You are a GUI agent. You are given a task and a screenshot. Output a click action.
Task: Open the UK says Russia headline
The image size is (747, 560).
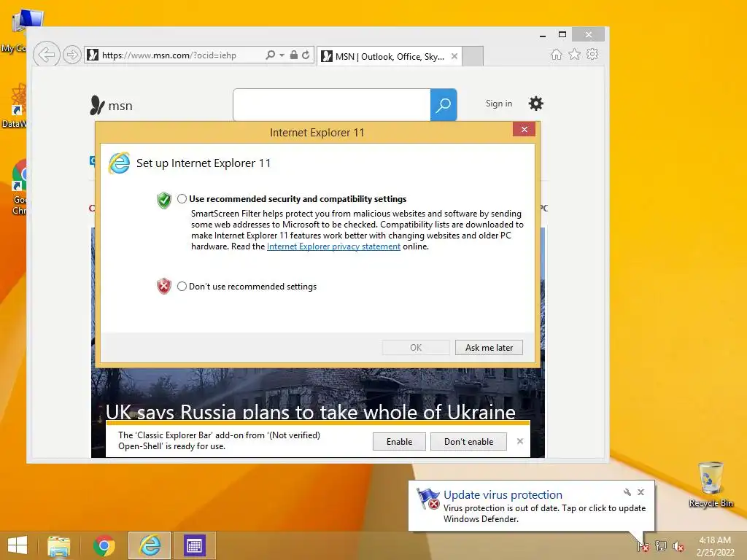(311, 413)
